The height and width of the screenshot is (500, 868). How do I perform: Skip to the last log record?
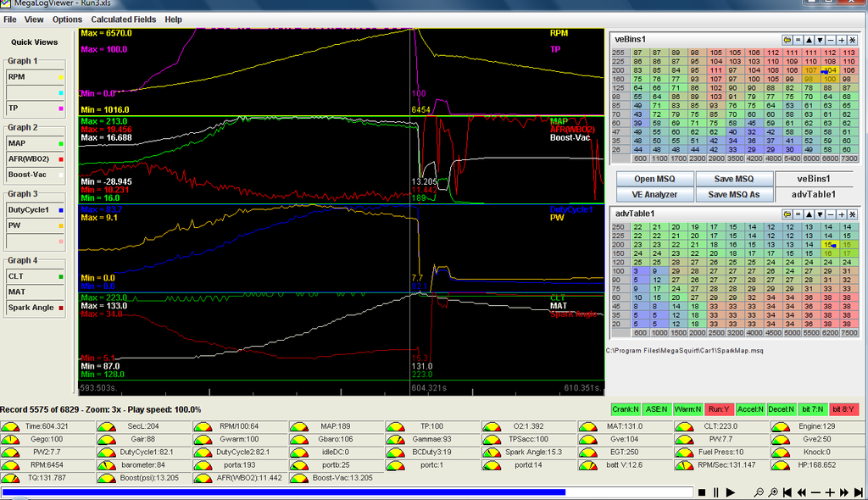pos(858,492)
